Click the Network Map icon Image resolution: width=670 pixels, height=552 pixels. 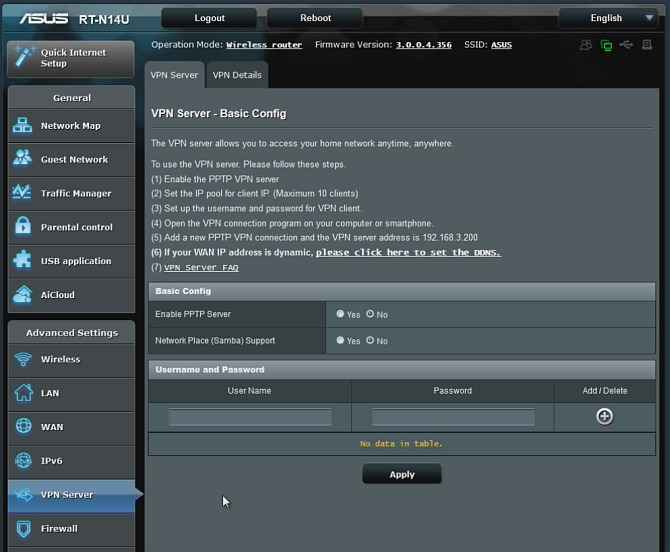pyautogui.click(x=22, y=126)
